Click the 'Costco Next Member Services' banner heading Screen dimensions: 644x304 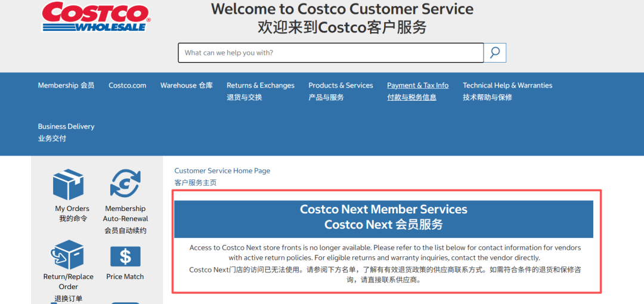pos(383,209)
